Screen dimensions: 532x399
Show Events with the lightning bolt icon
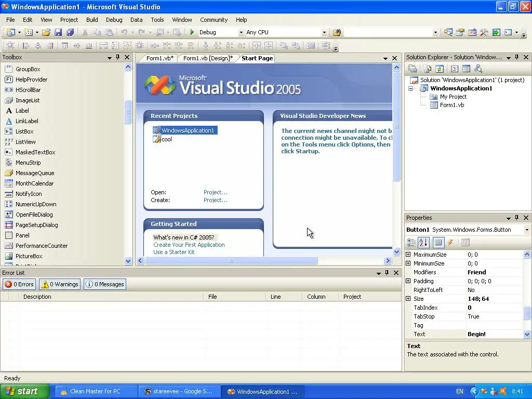[450, 243]
